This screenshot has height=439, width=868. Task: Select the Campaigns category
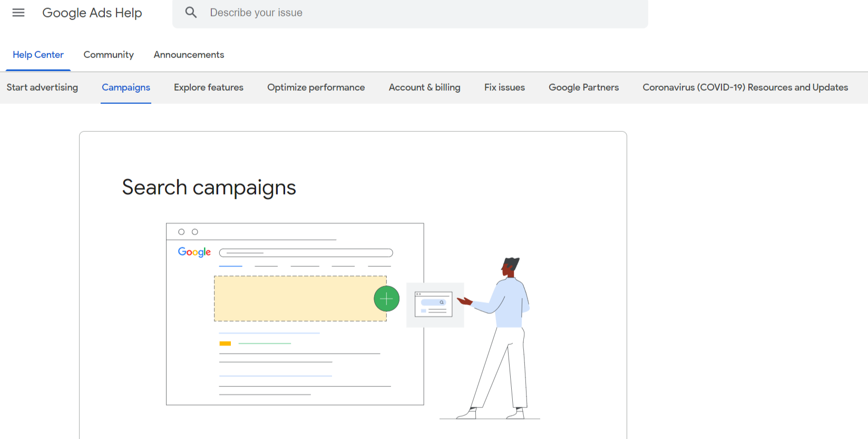point(126,87)
